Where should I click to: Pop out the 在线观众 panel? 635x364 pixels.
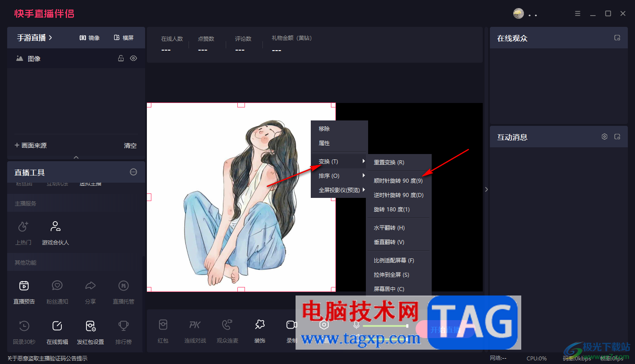tap(617, 38)
